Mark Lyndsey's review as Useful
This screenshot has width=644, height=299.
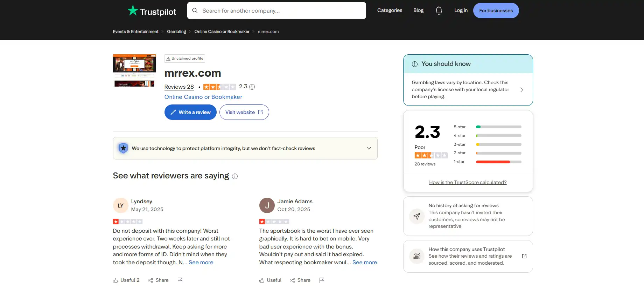(126, 280)
